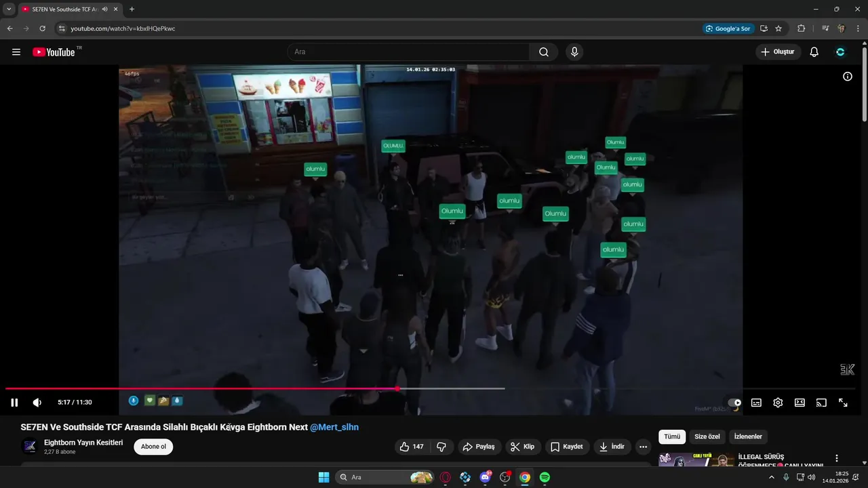Click the address bar URL
This screenshot has height=488, width=868.
tap(123, 28)
